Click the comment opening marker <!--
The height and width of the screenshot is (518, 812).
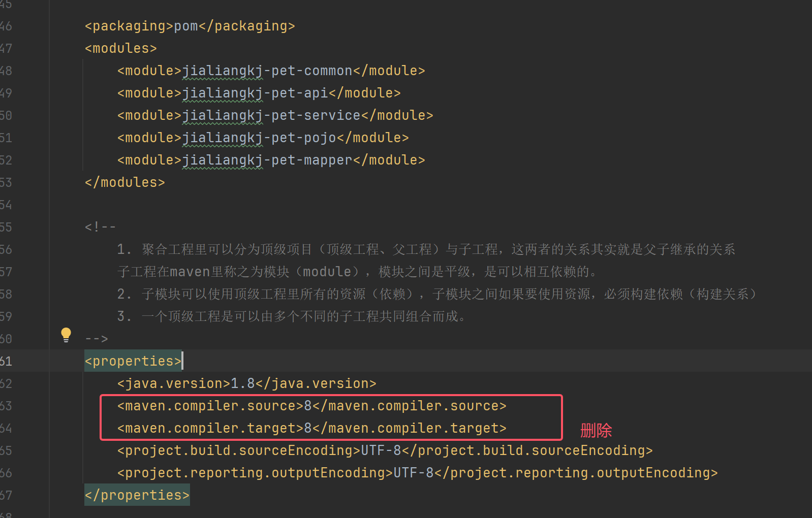[x=101, y=227]
